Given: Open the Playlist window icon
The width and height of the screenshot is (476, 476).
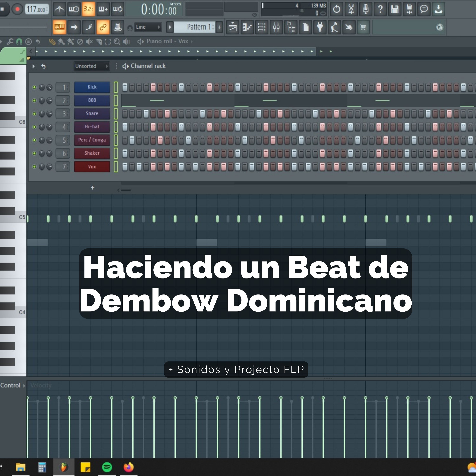Looking at the screenshot, I should pos(232,27).
